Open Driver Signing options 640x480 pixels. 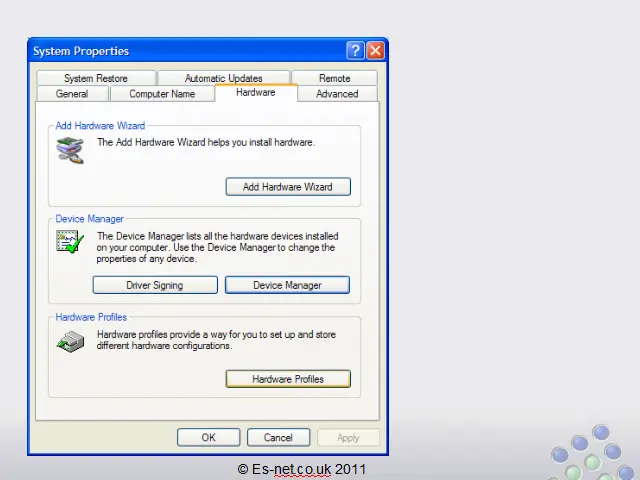click(x=155, y=285)
